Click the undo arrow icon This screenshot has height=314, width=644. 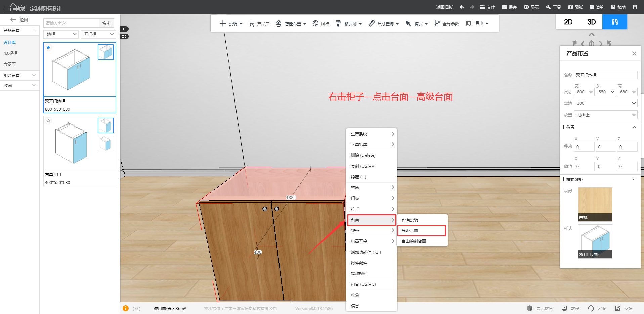pos(462,7)
